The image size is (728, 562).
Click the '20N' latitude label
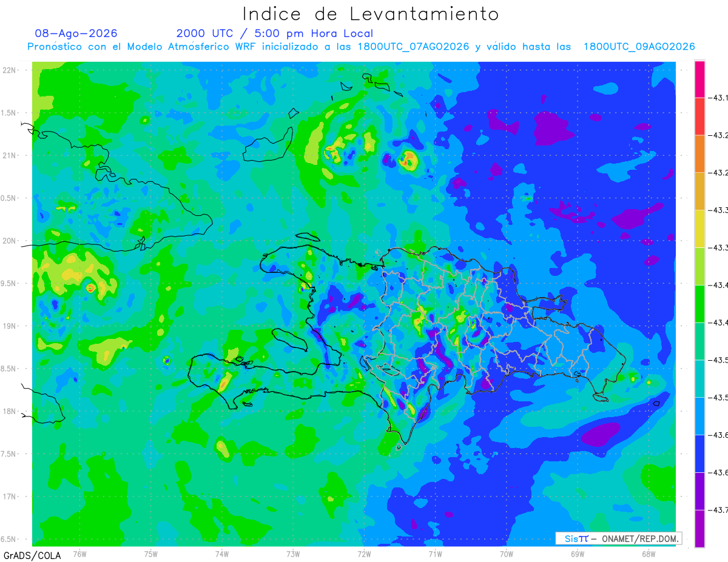click(x=10, y=241)
